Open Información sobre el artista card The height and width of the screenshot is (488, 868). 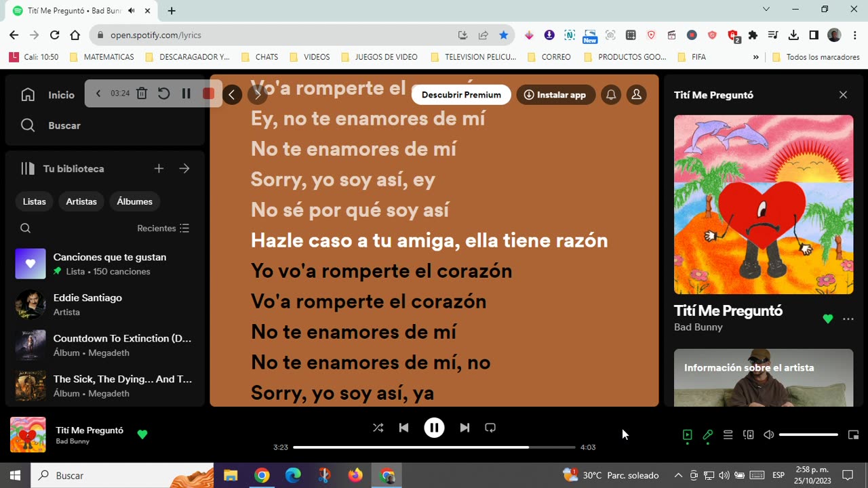(764, 378)
